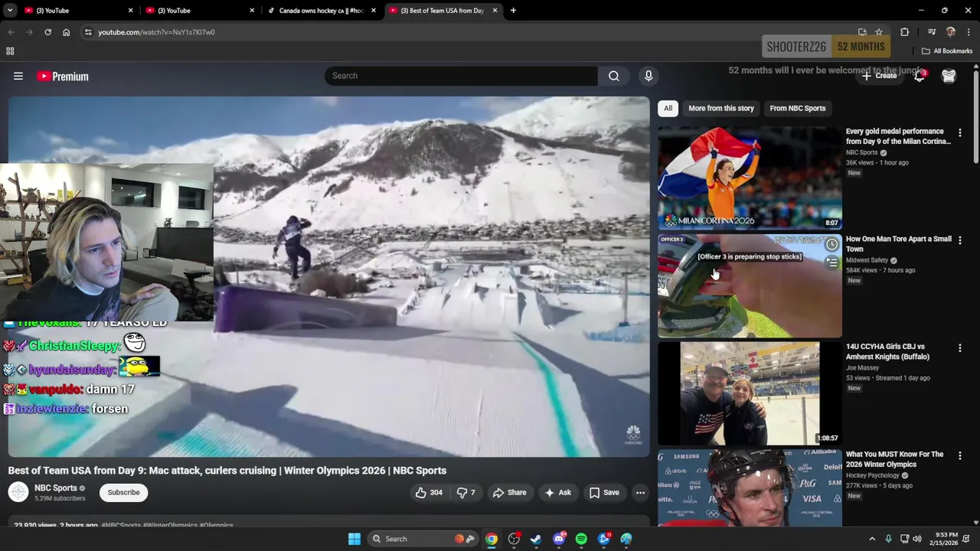
Task: Close the Canada owns hockey tab
Action: click(374, 11)
